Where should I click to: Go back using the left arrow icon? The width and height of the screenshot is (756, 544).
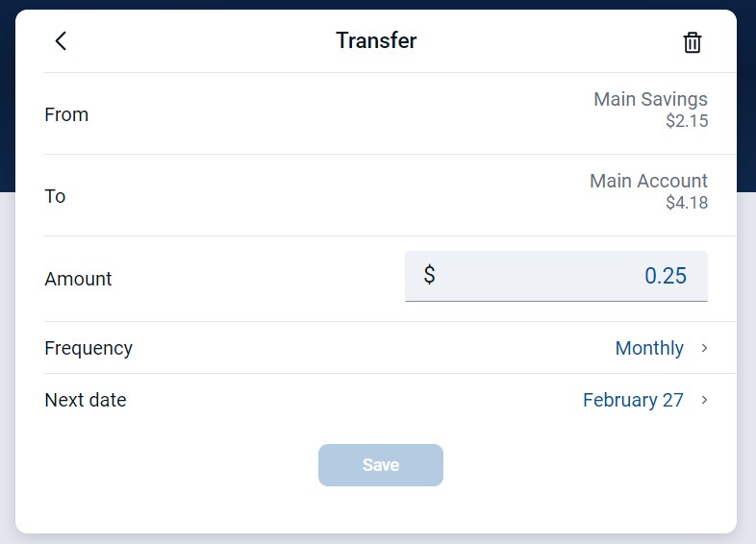(61, 41)
